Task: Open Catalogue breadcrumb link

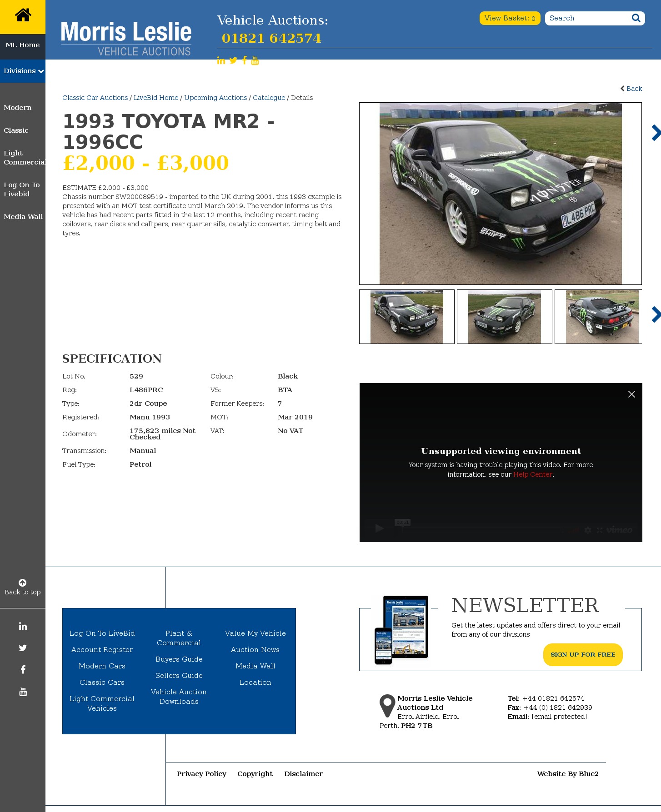Action: tap(269, 98)
